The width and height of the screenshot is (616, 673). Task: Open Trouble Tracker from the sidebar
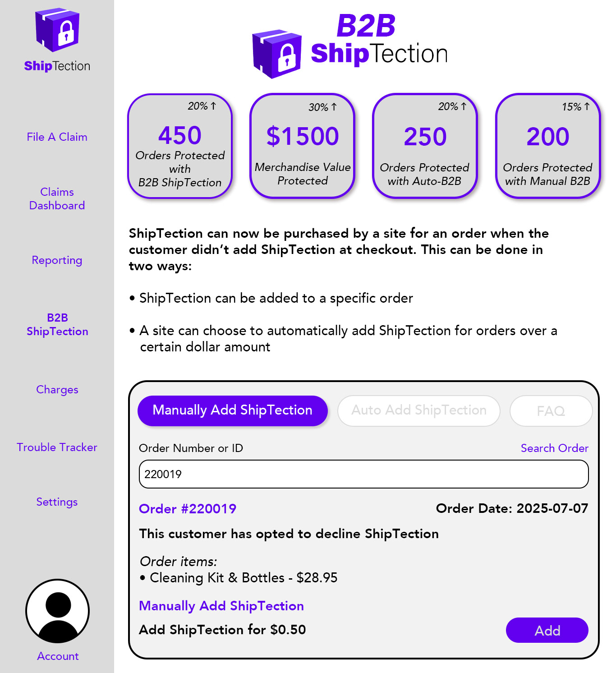tap(57, 447)
